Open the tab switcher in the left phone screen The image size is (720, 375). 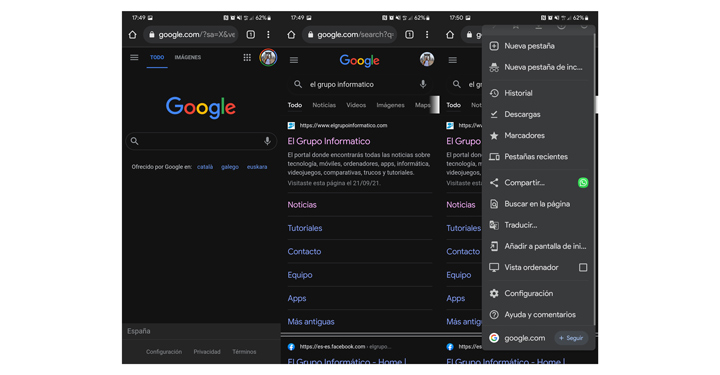[251, 34]
